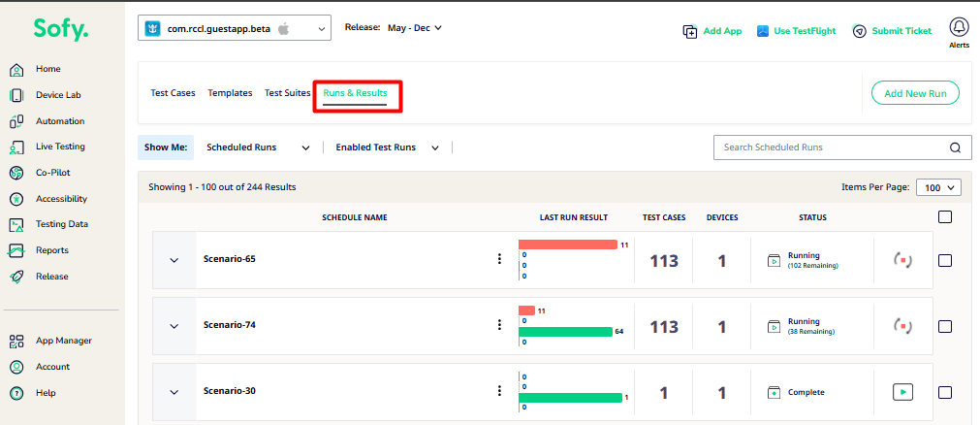Open the Device Lab sidebar icon
The width and height of the screenshot is (980, 425).
tap(16, 95)
